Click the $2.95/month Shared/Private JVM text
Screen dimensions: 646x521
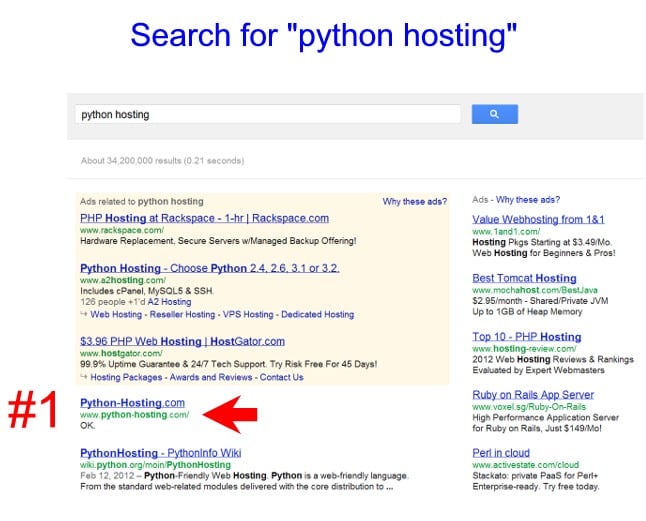(540, 301)
